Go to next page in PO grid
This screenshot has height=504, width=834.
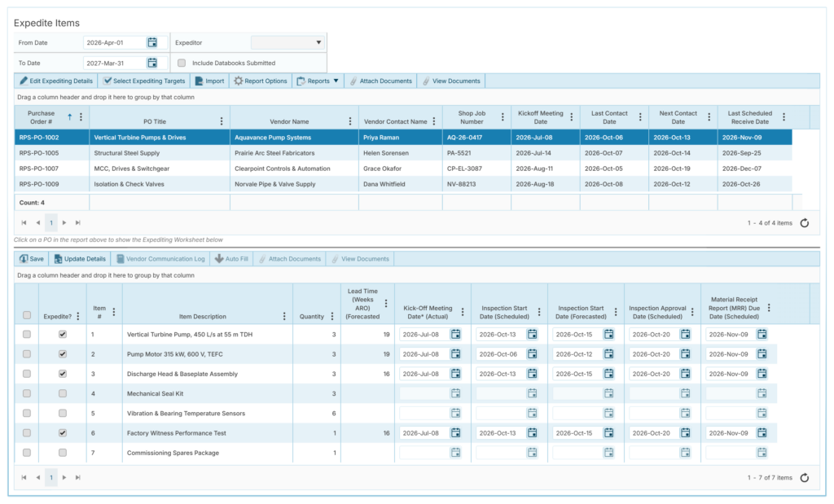[x=64, y=223]
